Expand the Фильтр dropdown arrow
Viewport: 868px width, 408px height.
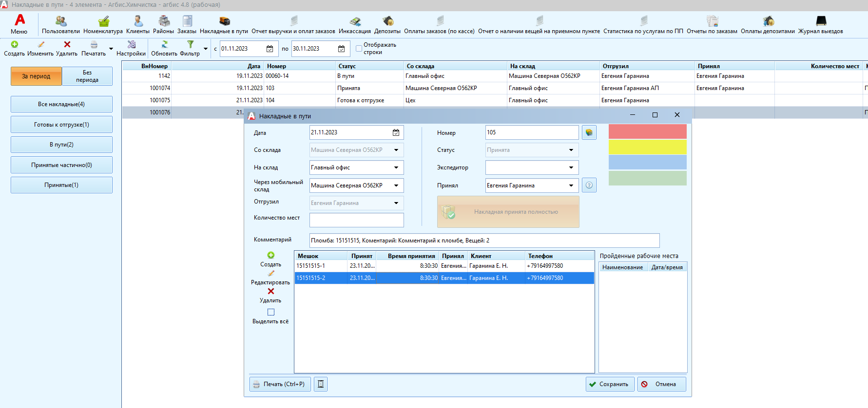point(206,49)
